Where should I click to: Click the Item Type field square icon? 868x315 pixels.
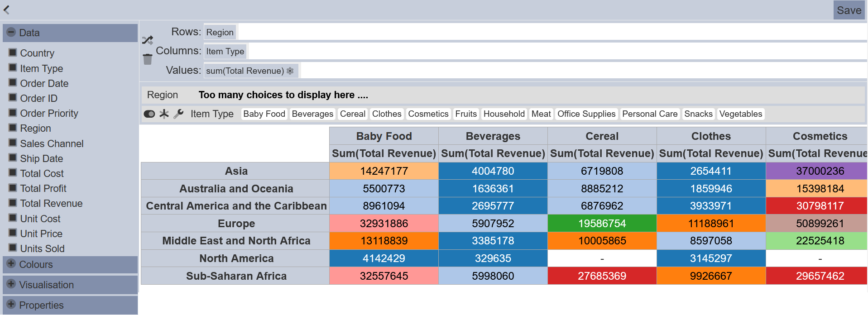(x=13, y=68)
